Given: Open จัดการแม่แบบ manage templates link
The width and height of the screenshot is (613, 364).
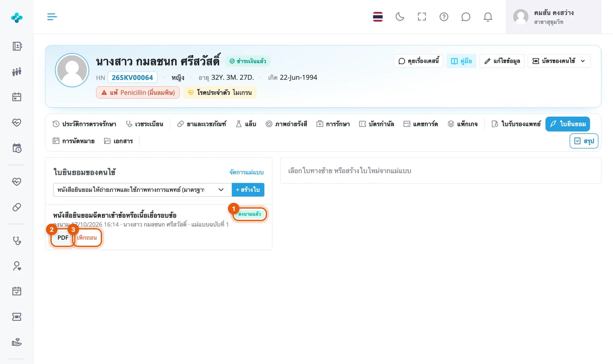Looking at the screenshot, I should coord(246,172).
